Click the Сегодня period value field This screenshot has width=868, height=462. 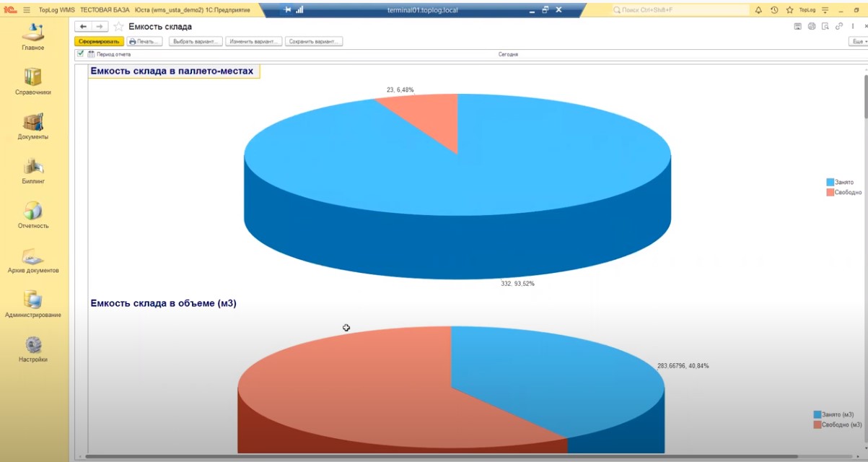pyautogui.click(x=508, y=54)
